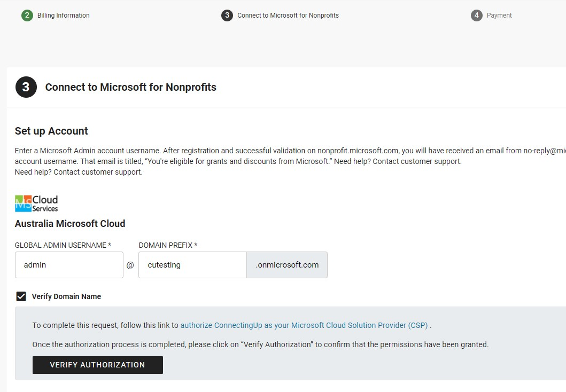Click the Verify Authorization button
This screenshot has width=566, height=392.
(97, 365)
